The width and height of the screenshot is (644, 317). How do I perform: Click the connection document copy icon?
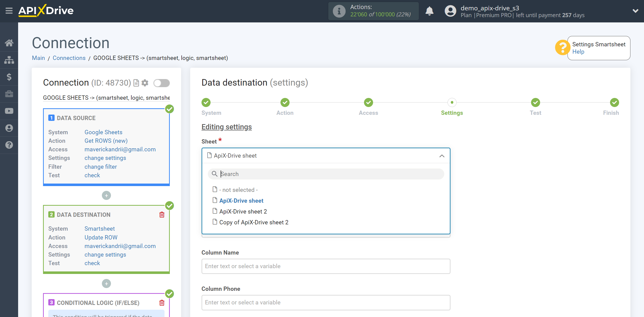(136, 83)
